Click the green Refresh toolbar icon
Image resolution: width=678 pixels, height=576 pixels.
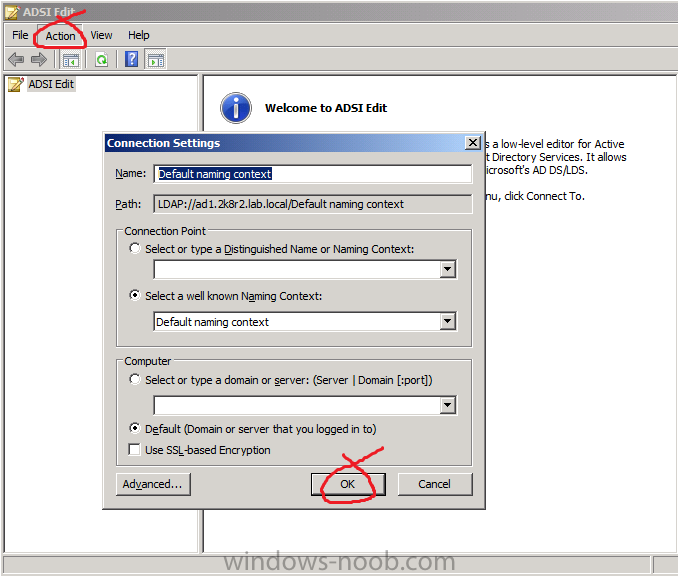click(102, 60)
